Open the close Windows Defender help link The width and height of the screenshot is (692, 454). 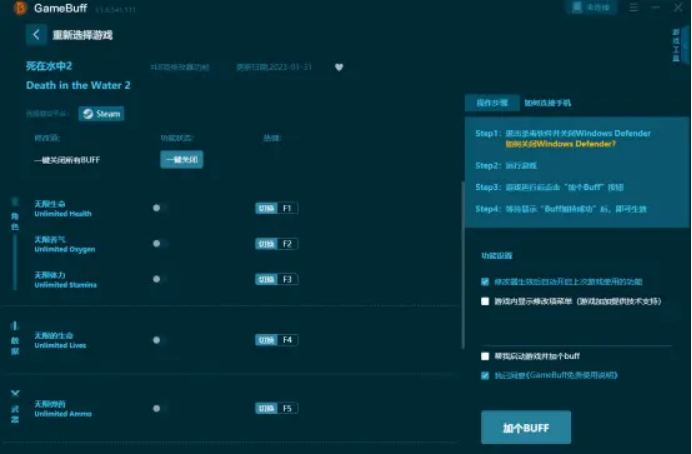click(560, 144)
